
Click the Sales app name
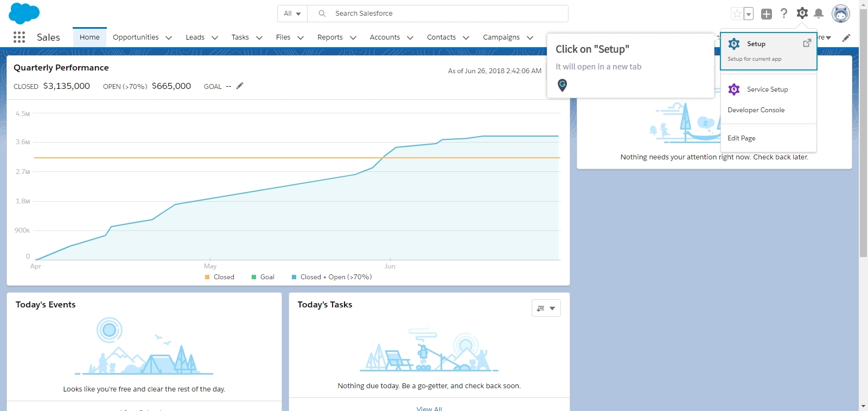click(48, 37)
